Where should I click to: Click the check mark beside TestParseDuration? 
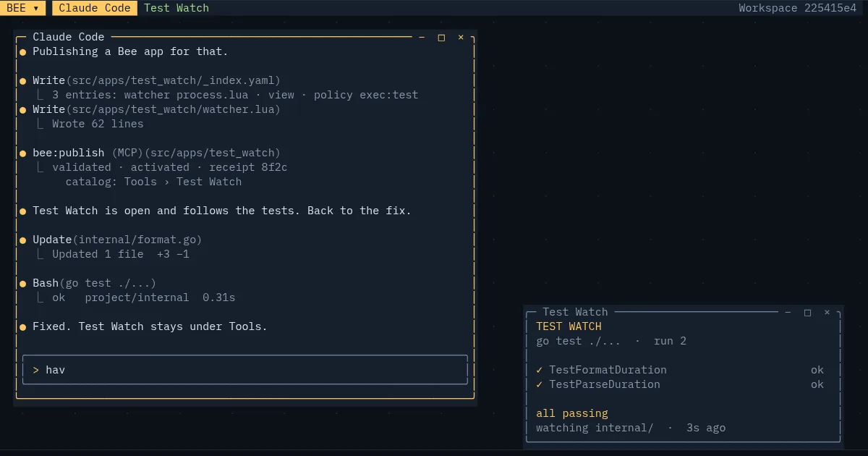click(x=540, y=384)
